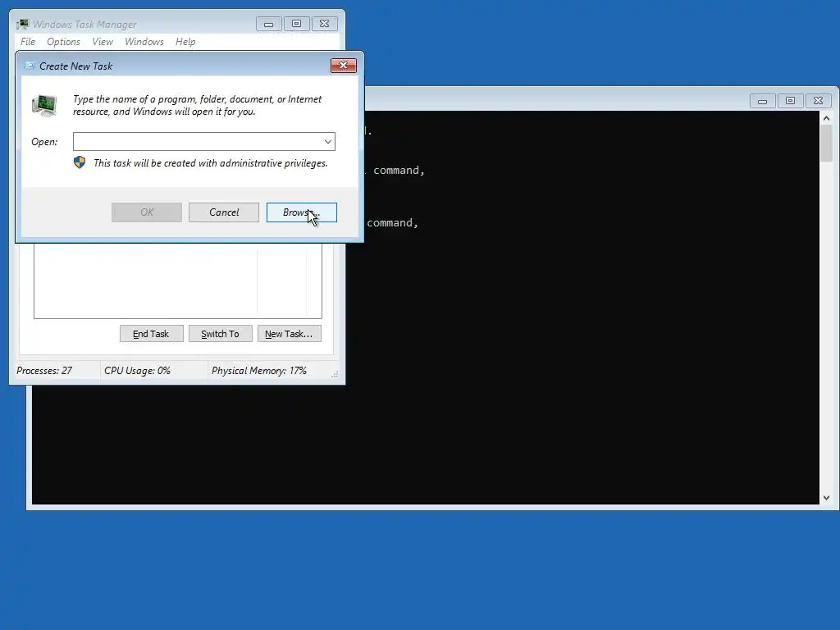The width and height of the screenshot is (840, 630).
Task: Click the Browse... button in Create New Task
Action: click(302, 212)
